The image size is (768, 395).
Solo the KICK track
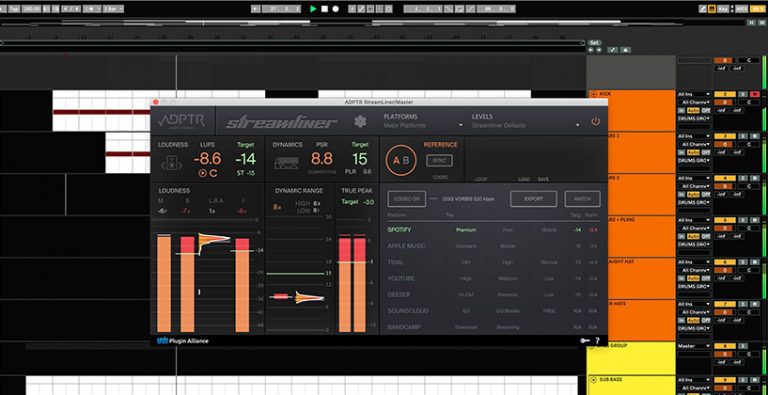(x=743, y=94)
